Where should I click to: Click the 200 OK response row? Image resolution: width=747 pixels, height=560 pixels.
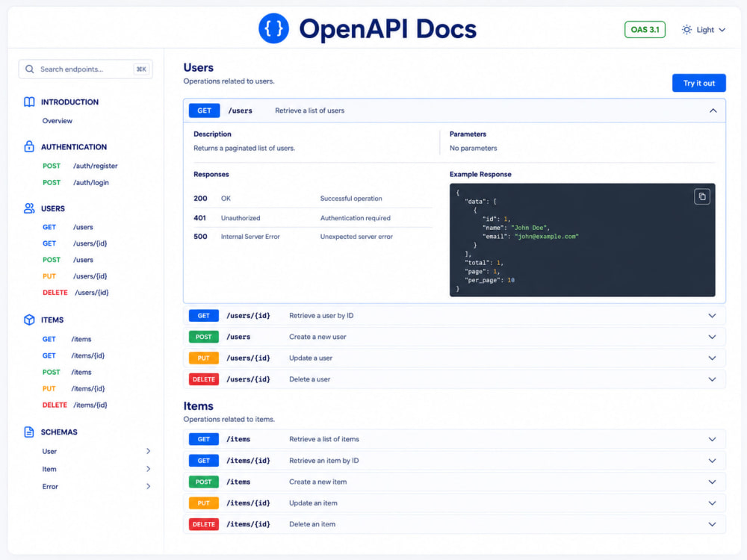[x=313, y=198]
